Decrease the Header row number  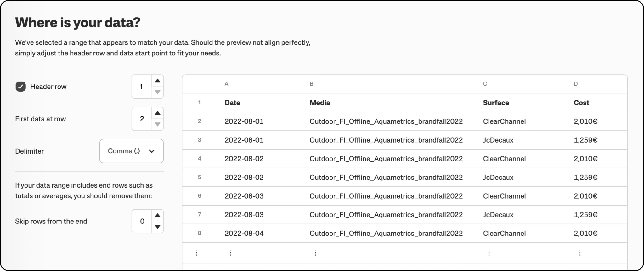[x=157, y=92]
